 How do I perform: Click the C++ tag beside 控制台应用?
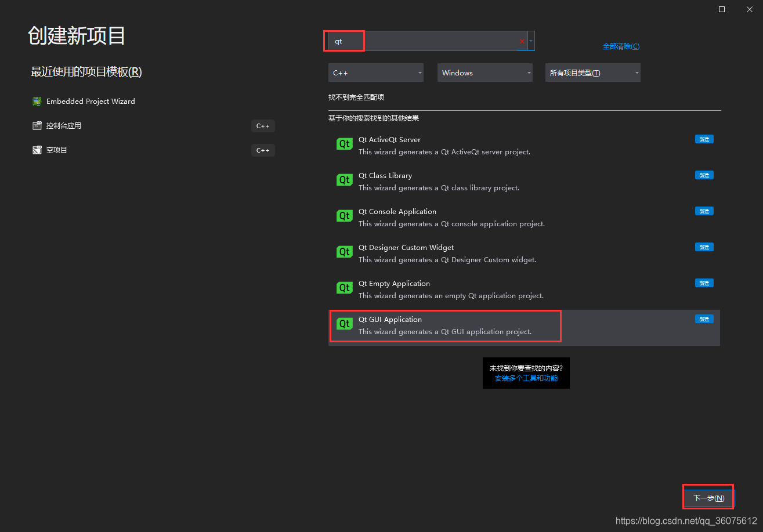(x=263, y=126)
